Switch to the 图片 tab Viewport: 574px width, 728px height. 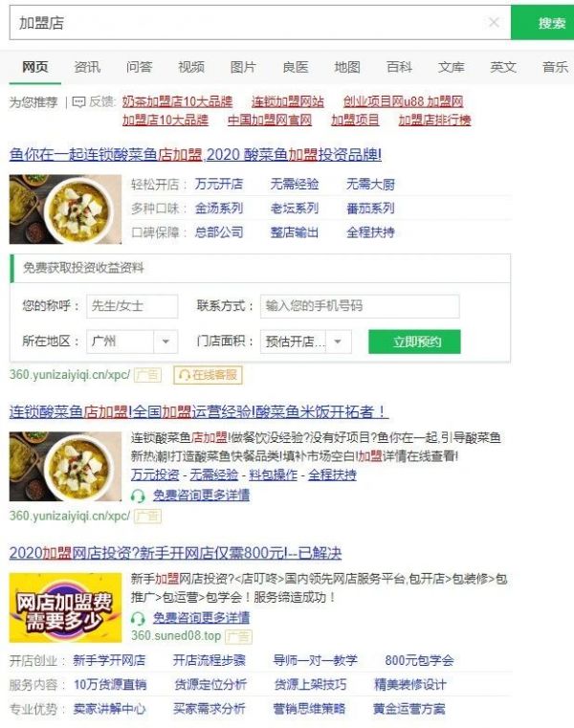[x=243, y=67]
